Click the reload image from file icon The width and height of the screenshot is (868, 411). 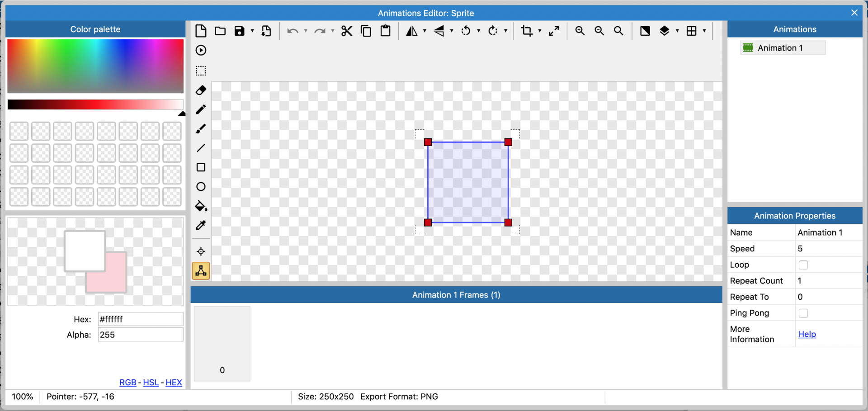[x=266, y=31]
